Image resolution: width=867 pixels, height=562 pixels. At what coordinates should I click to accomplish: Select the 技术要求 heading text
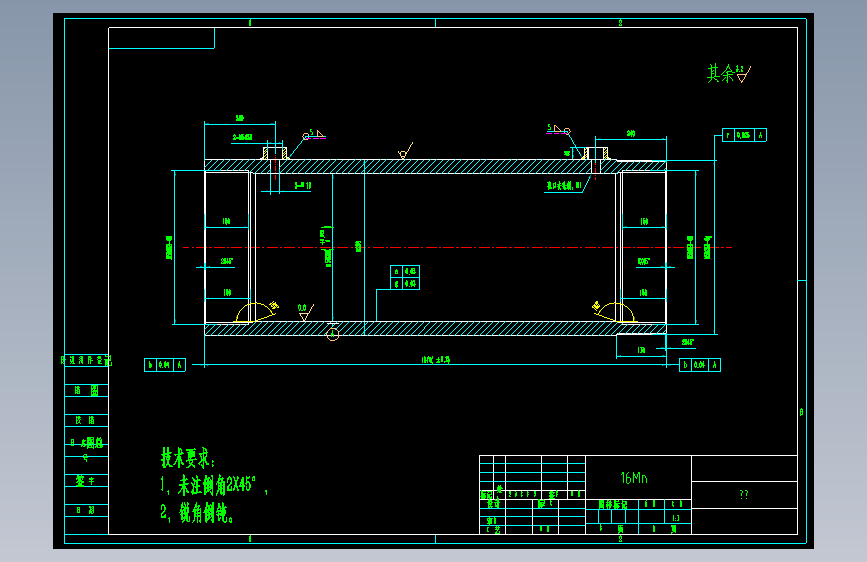pyautogui.click(x=188, y=458)
